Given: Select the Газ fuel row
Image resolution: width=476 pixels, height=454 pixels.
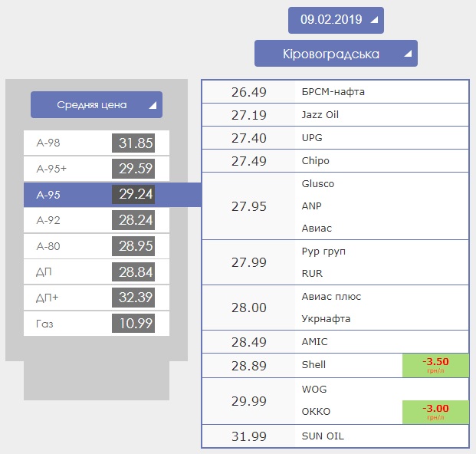Looking at the screenshot, I should (x=97, y=324).
